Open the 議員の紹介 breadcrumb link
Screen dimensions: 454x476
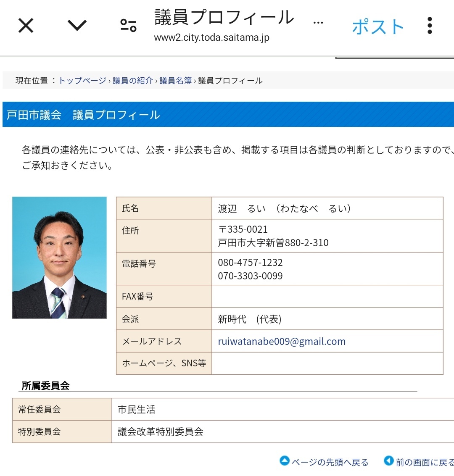132,81
